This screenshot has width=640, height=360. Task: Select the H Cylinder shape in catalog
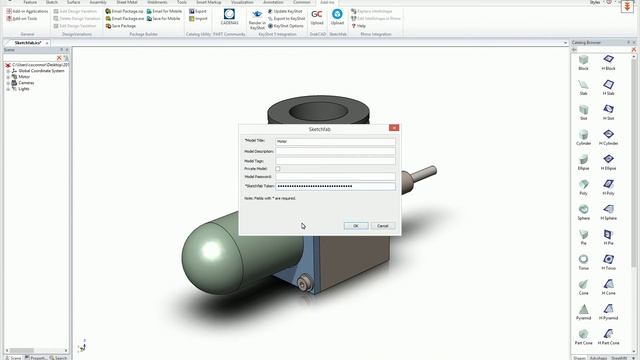click(608, 138)
